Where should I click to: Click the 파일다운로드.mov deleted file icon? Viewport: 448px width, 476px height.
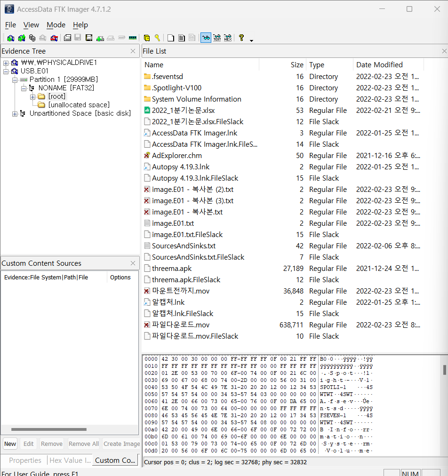click(x=147, y=325)
